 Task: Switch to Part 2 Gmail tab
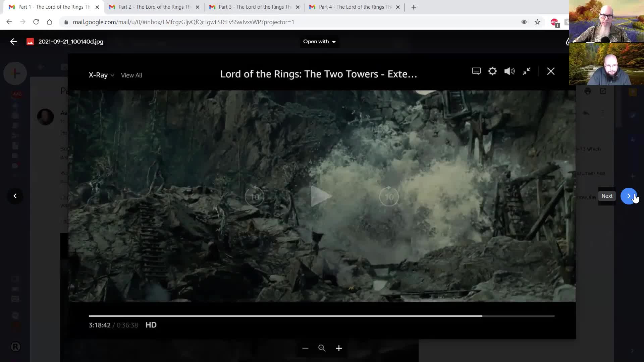point(154,7)
